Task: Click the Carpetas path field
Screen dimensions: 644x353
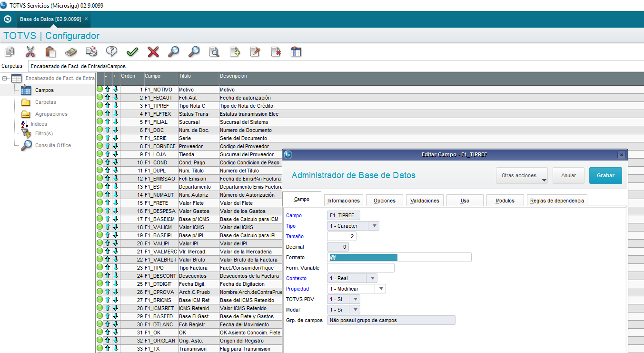Action: click(336, 66)
